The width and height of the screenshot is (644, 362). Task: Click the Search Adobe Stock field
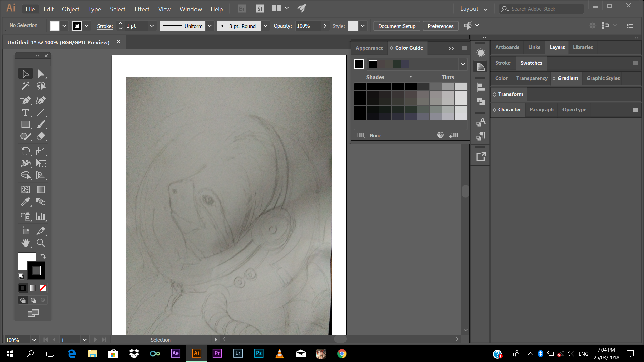[541, 9]
